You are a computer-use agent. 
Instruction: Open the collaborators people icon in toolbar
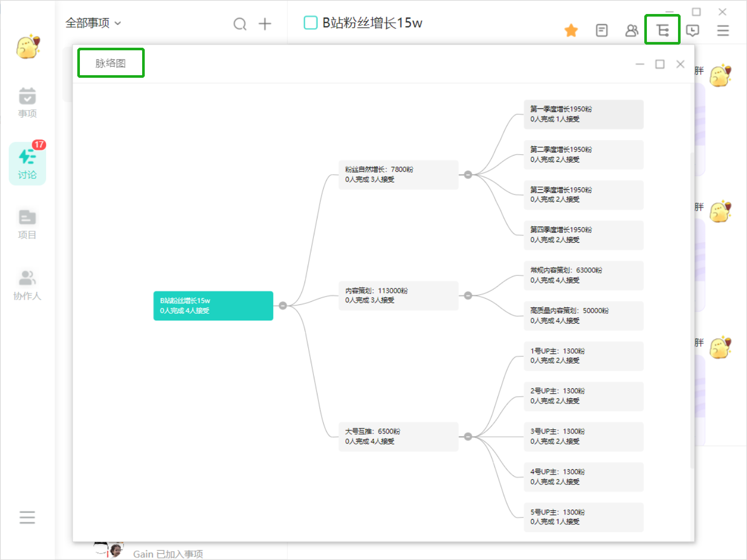632,31
